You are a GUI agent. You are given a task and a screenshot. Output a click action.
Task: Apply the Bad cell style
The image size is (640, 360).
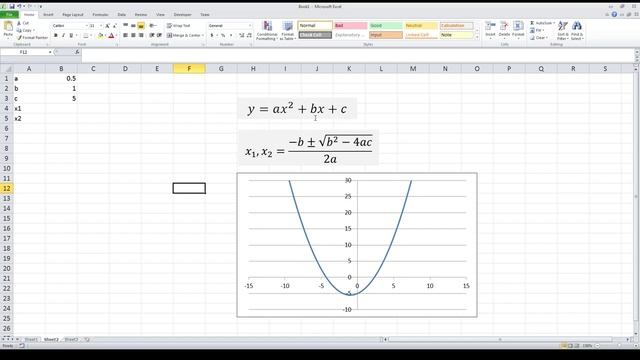(x=350, y=26)
